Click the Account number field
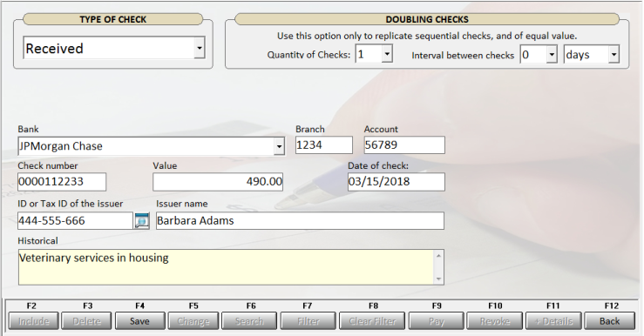Image resolution: width=644 pixels, height=336 pixels. (404, 145)
